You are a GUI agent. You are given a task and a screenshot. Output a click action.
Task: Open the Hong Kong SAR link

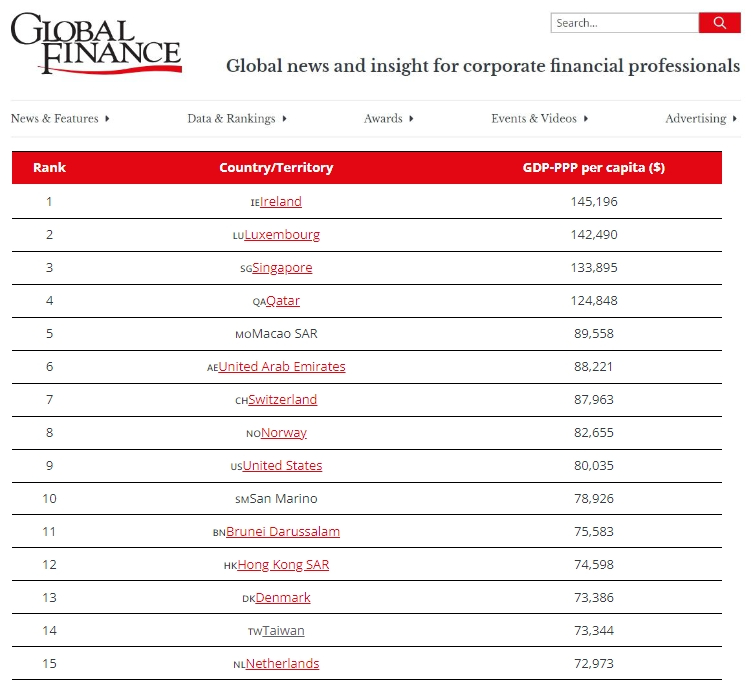[283, 565]
